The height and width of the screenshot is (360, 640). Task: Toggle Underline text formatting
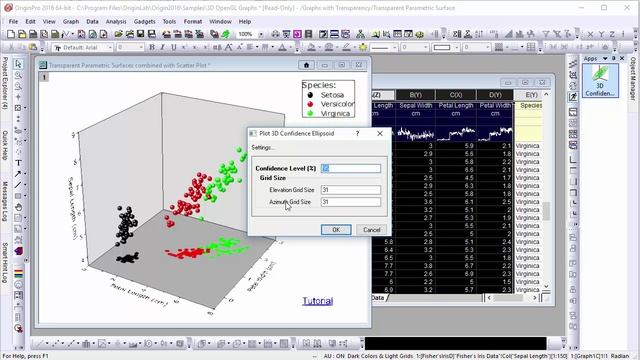click(x=173, y=47)
